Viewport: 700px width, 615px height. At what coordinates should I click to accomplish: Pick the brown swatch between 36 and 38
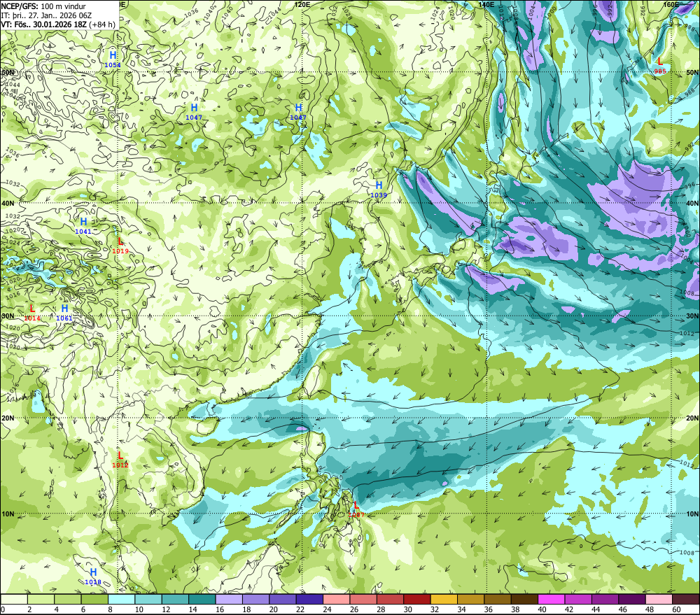[498, 599]
